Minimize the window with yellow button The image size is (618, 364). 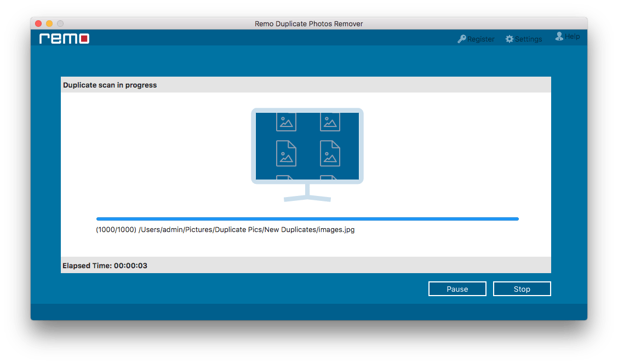(x=49, y=24)
